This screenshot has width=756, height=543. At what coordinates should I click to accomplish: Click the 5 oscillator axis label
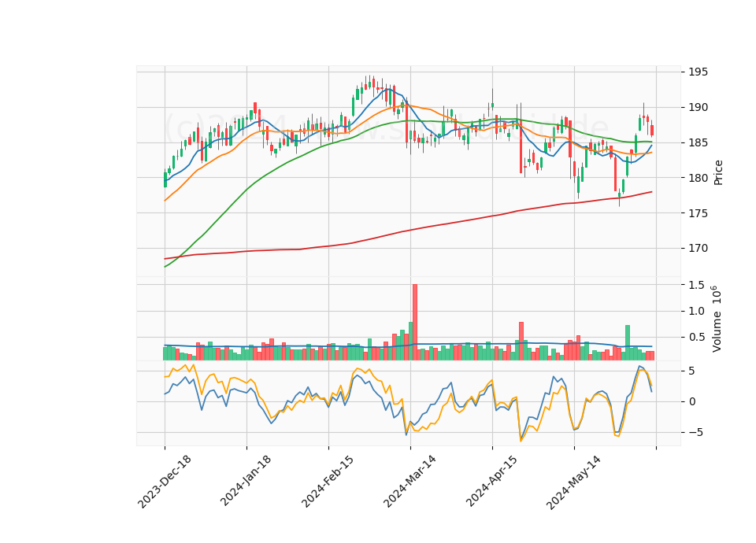point(691,371)
